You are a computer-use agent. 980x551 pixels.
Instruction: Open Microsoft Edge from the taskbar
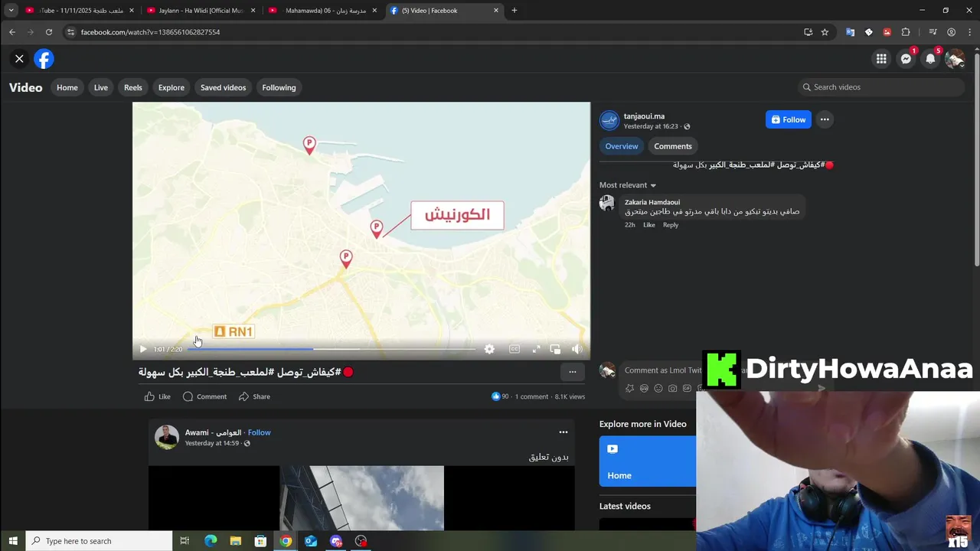click(x=211, y=541)
